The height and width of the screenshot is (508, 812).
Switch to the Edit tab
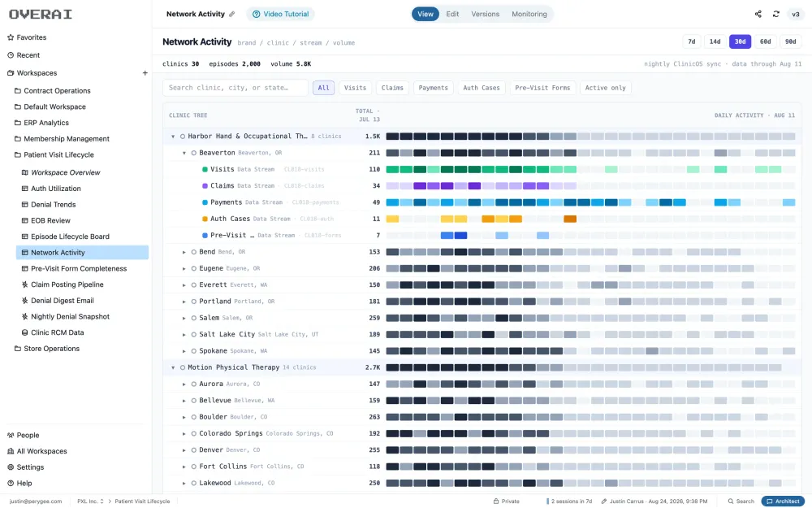(452, 14)
